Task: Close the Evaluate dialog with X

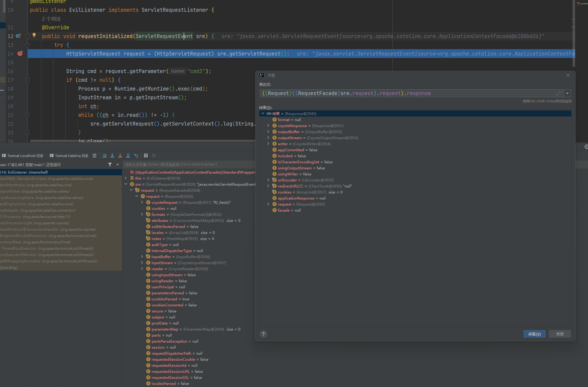Action: pyautogui.click(x=568, y=75)
